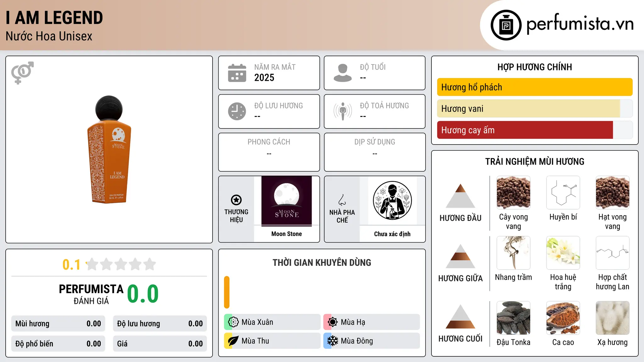
Task: Open the Đậu Tonka beans image
Action: click(514, 318)
